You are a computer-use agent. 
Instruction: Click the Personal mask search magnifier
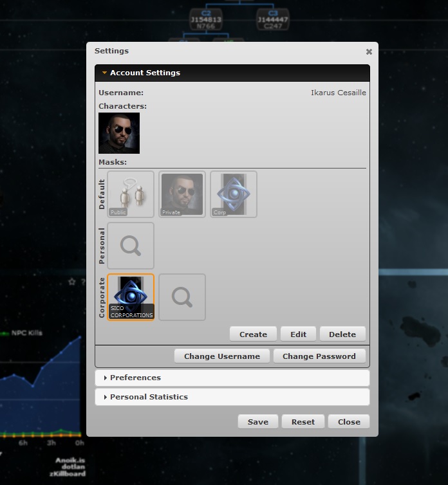[x=131, y=245]
